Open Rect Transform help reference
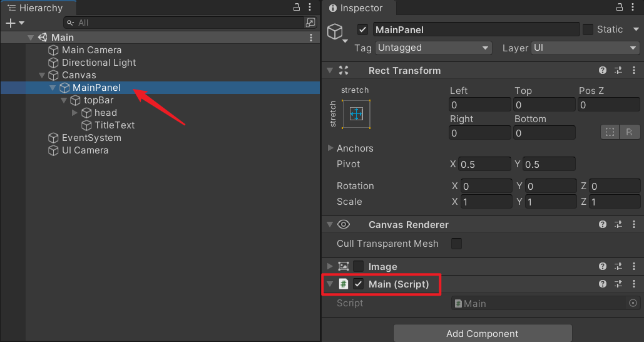The image size is (644, 342). point(603,70)
